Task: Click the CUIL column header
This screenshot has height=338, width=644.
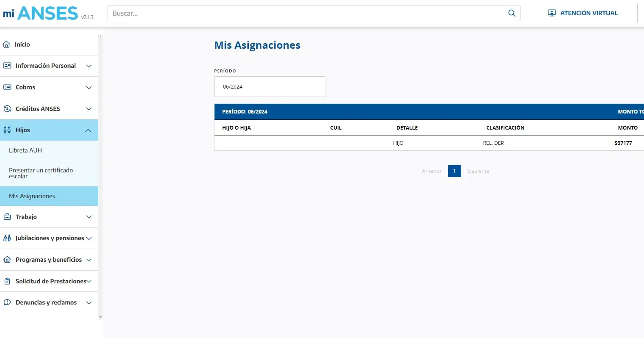Action: (x=336, y=128)
